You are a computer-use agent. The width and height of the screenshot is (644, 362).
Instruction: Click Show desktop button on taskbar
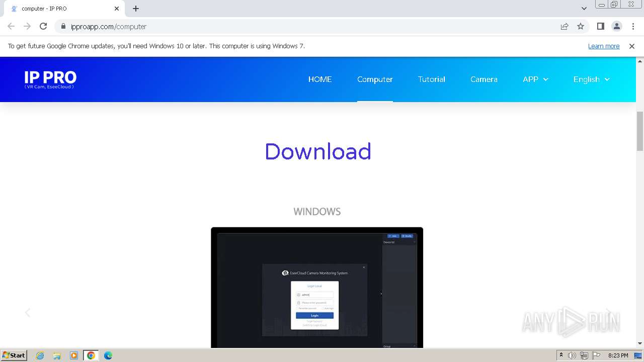[x=638, y=355]
